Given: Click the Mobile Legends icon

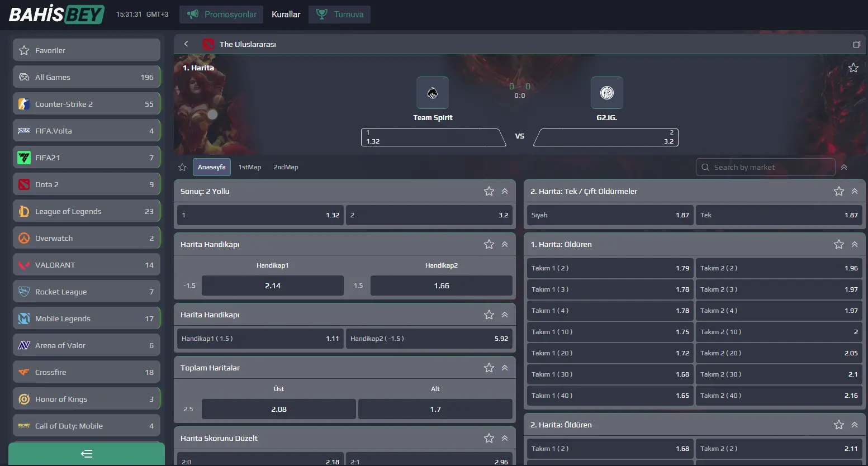Looking at the screenshot, I should (x=24, y=318).
